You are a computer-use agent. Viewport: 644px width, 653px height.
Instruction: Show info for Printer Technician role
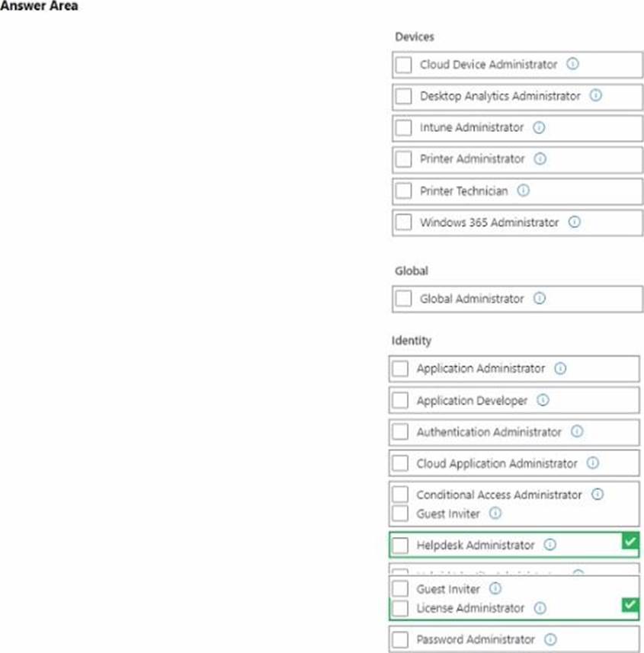524,191
